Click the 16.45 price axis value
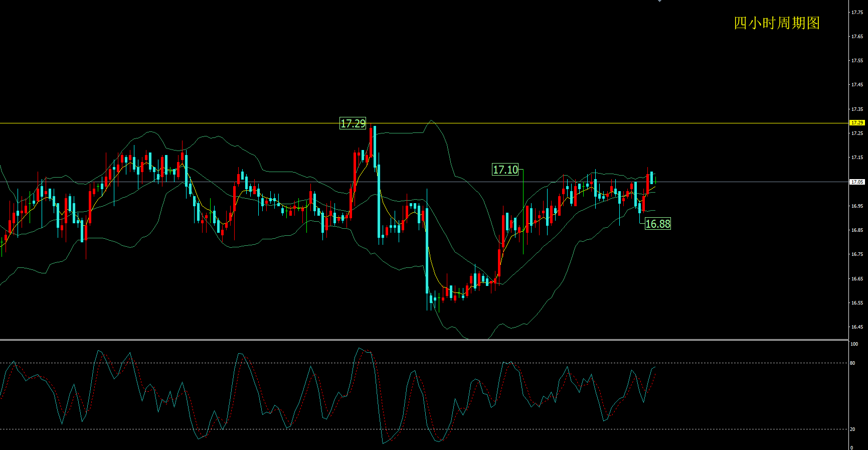 coord(857,327)
